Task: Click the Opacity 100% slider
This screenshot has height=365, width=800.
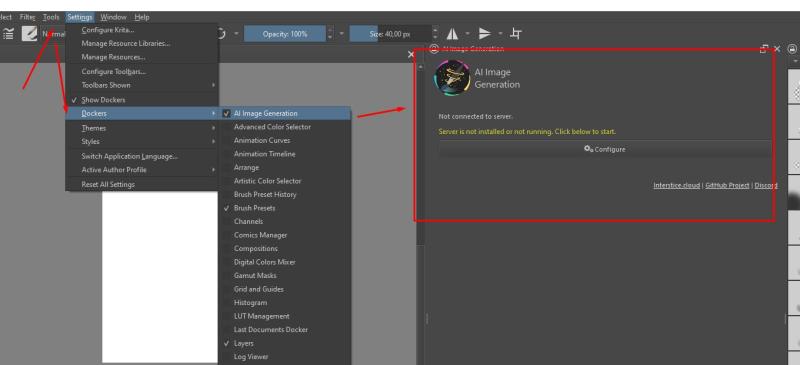Action: pyautogui.click(x=285, y=34)
